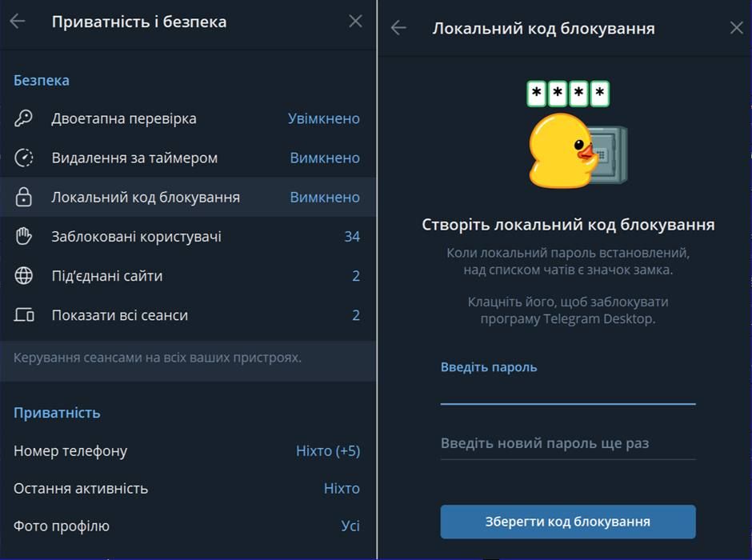Screen dimensions: 752x560
Task: Click the devices icon for Показати всі сеанси
Action: 24,315
